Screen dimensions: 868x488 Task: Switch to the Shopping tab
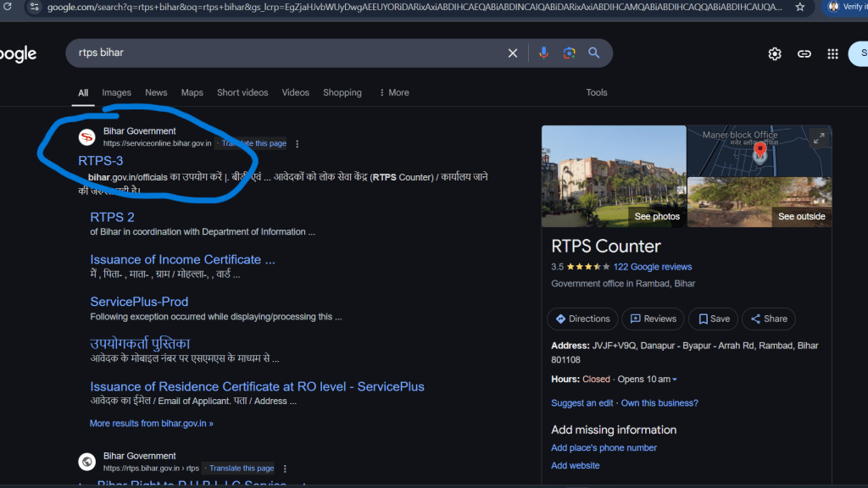pos(342,92)
